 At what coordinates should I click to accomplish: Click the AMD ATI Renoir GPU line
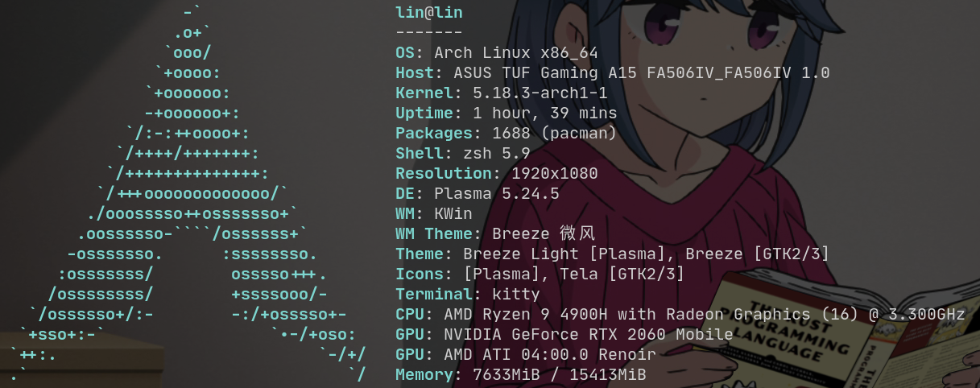(525, 355)
